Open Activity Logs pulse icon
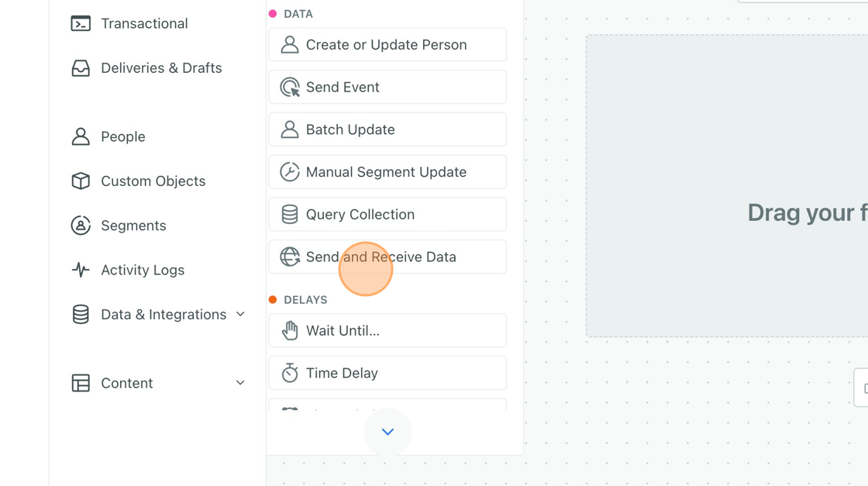The height and width of the screenshot is (486, 868). 81,270
